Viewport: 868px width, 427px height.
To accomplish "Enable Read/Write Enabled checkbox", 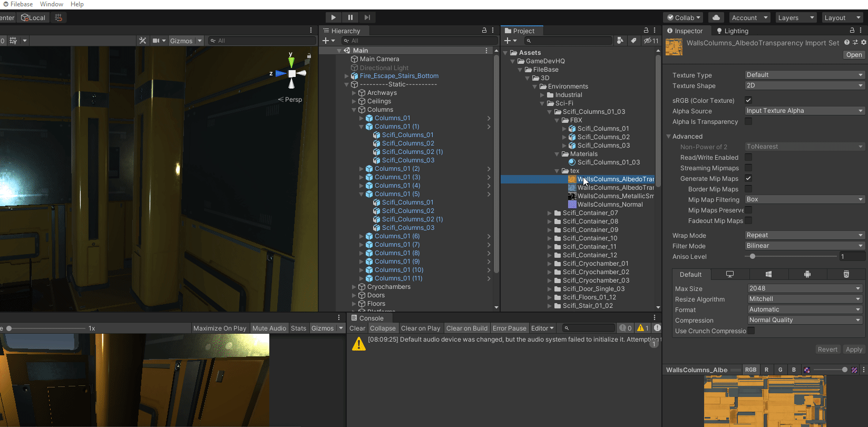I will (x=748, y=157).
